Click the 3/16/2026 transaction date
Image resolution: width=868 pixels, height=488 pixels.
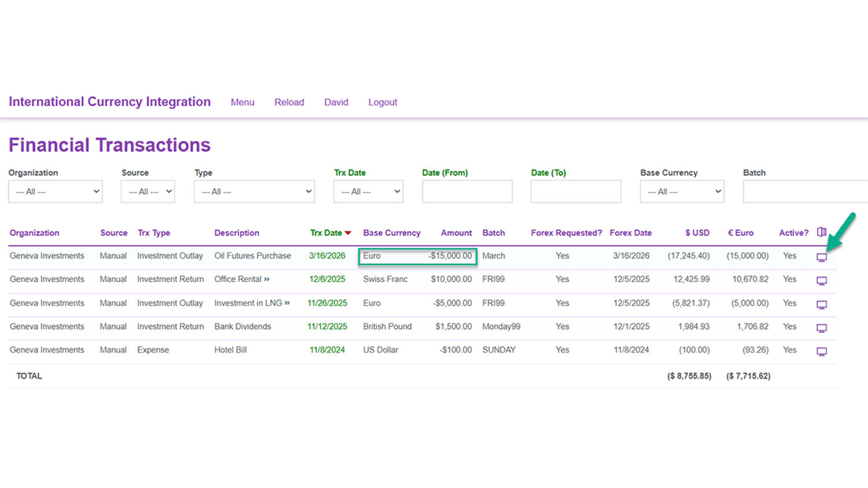coord(327,256)
